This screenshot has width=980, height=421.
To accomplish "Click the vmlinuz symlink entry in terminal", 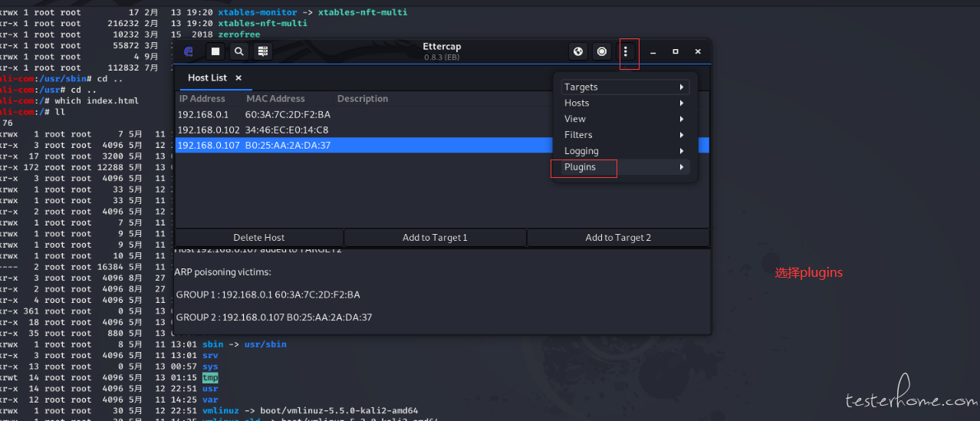I will [221, 410].
